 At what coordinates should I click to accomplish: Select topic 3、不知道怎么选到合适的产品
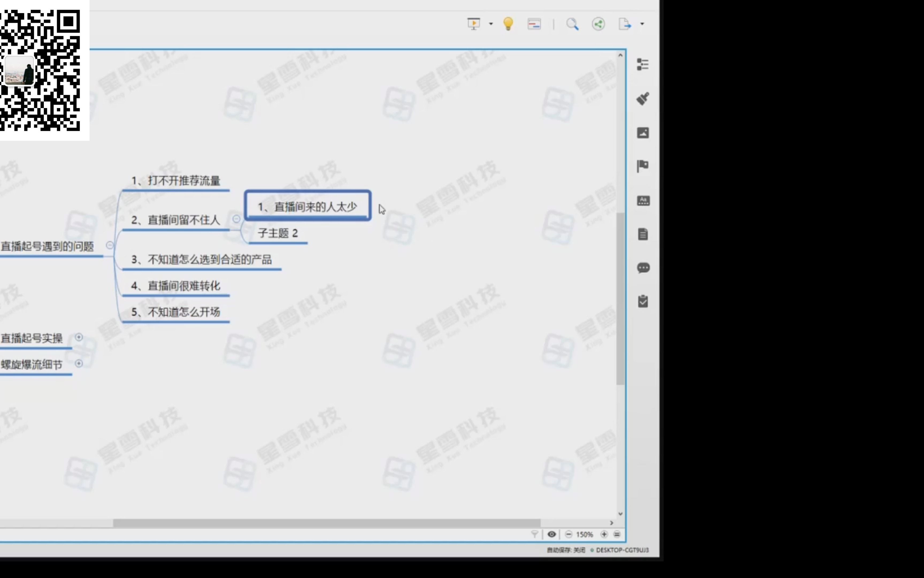coord(202,260)
